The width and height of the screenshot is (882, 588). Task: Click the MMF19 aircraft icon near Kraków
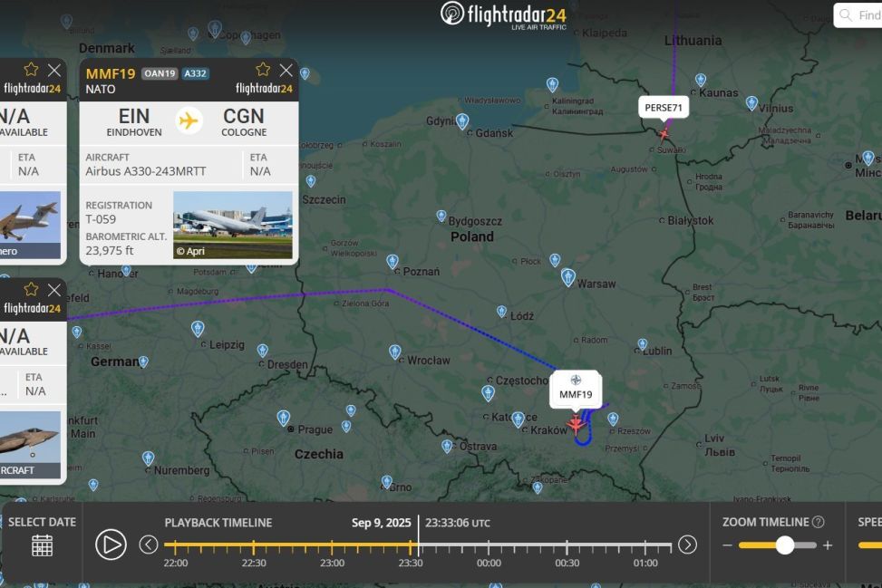[x=576, y=424]
